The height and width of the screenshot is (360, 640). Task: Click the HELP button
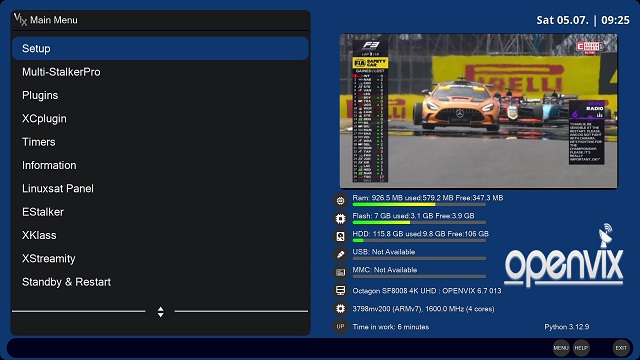[x=581, y=348]
